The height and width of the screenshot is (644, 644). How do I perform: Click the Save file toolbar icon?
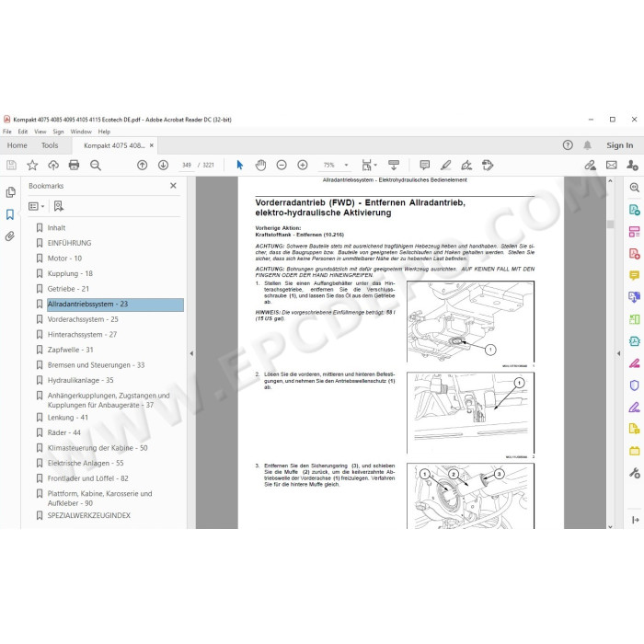[x=11, y=165]
